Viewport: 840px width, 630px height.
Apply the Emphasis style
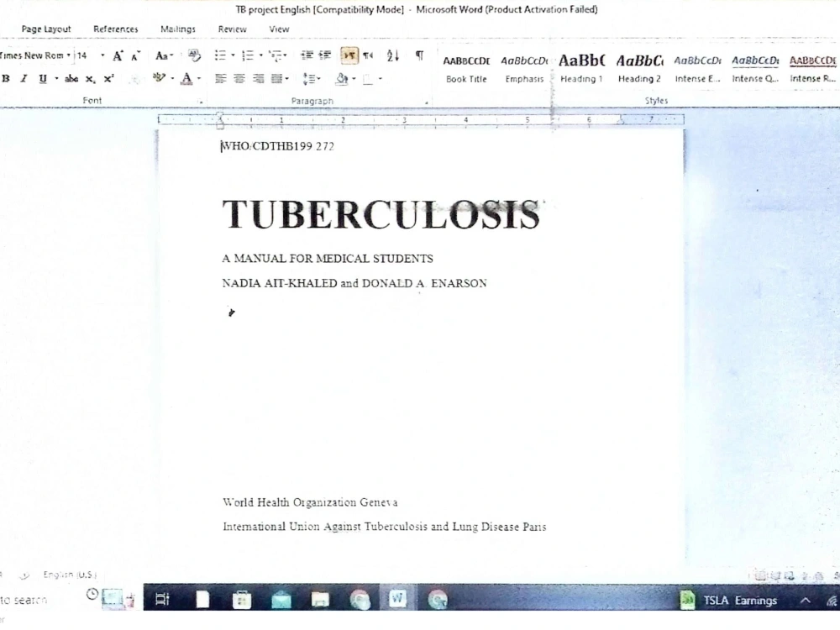524,69
